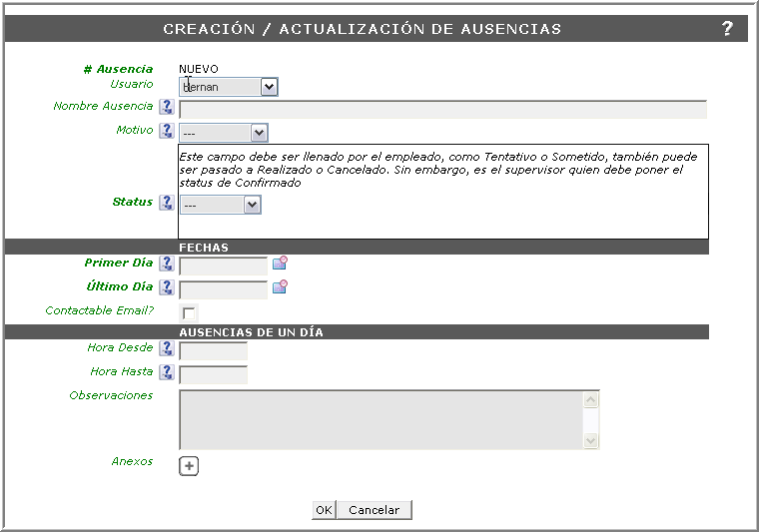Open the Último Día calendar picker
This screenshot has height=532, width=759.
coord(280,287)
